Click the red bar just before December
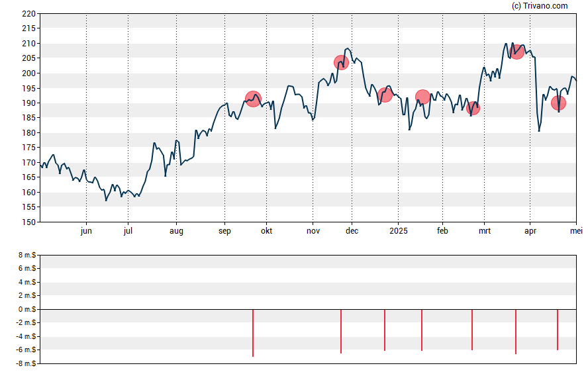 (x=341, y=331)
